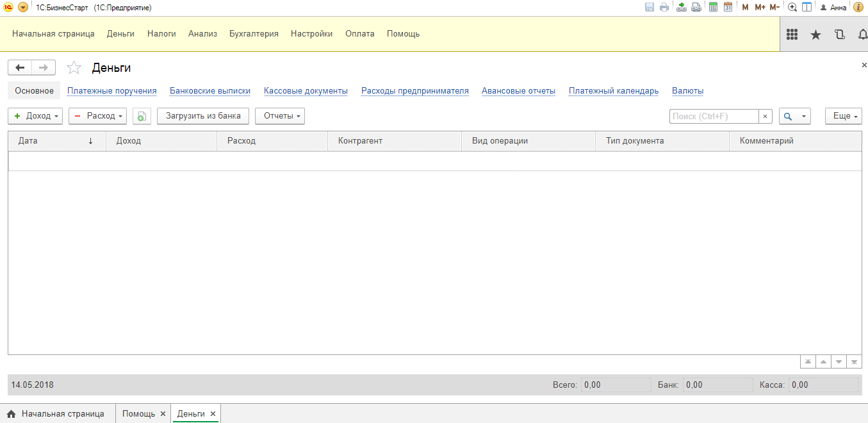
Task: Expand the Расход dropdown button
Action: click(x=97, y=116)
